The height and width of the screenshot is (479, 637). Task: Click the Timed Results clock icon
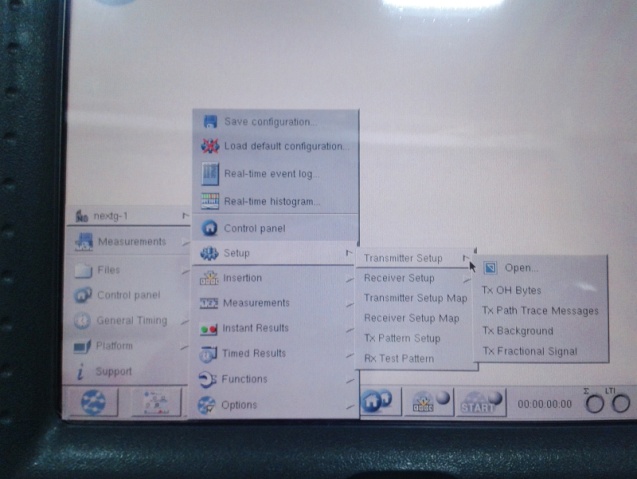(x=208, y=354)
